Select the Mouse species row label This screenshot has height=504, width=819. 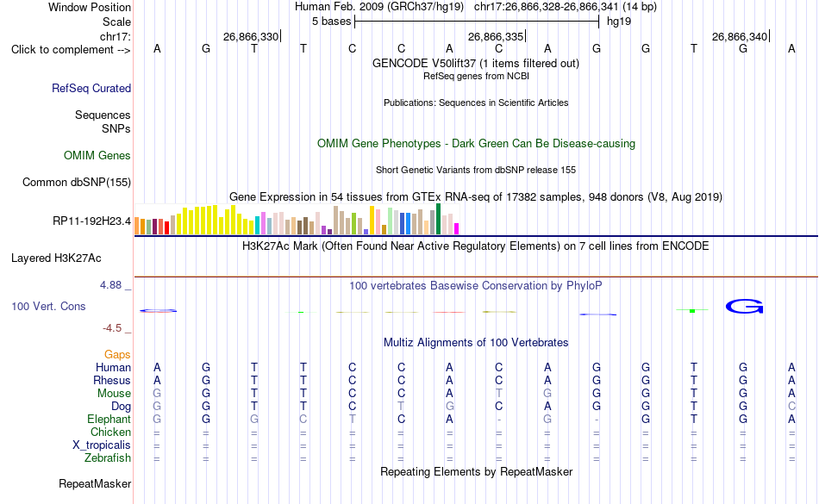point(115,394)
